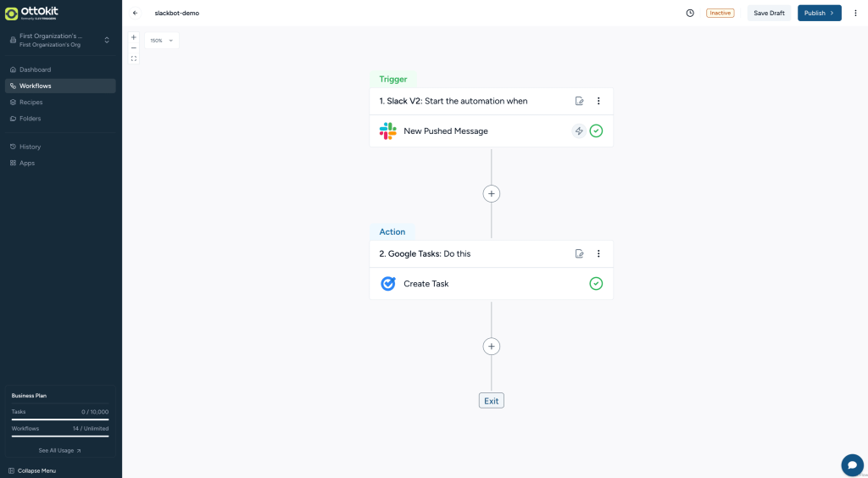Click green checkmark on Create Task
The height and width of the screenshot is (478, 868).
[596, 284]
